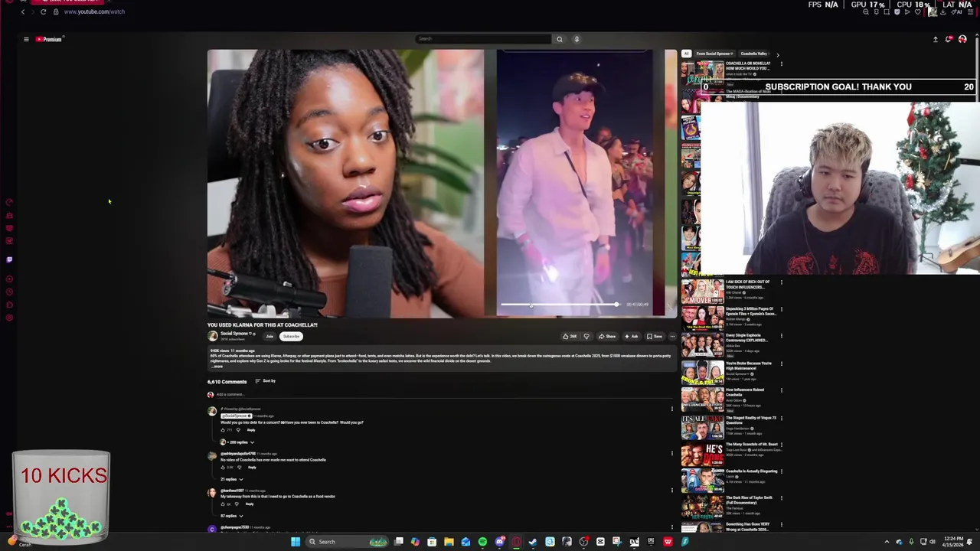This screenshot has width=980, height=551.
Task: Open the comments Sort by dropdown
Action: coord(265,381)
